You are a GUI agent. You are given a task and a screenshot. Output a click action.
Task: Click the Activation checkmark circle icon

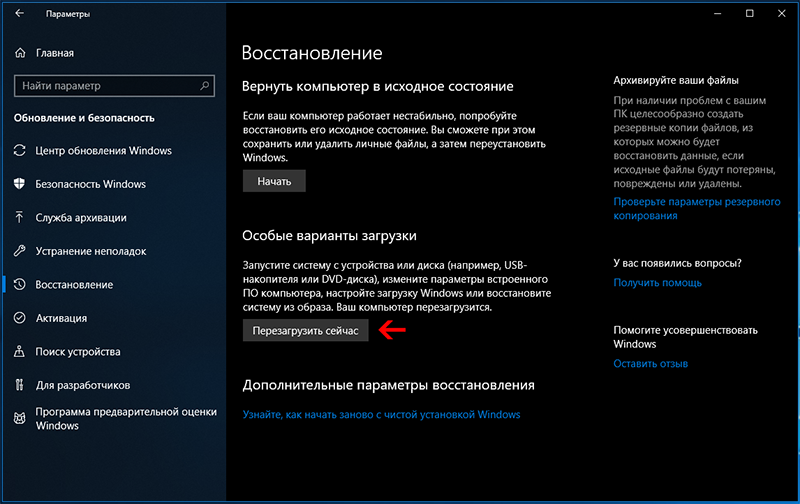19,318
